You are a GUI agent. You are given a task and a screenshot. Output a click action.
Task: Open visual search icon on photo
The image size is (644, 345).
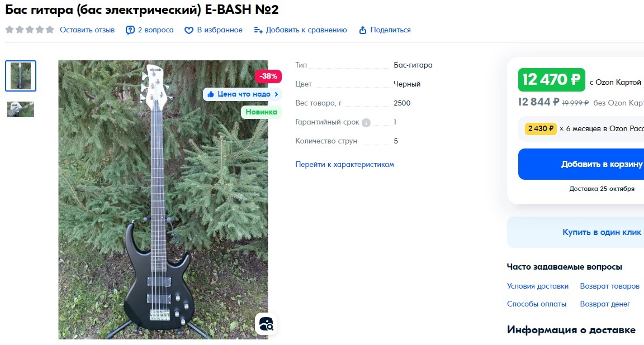pyautogui.click(x=266, y=324)
